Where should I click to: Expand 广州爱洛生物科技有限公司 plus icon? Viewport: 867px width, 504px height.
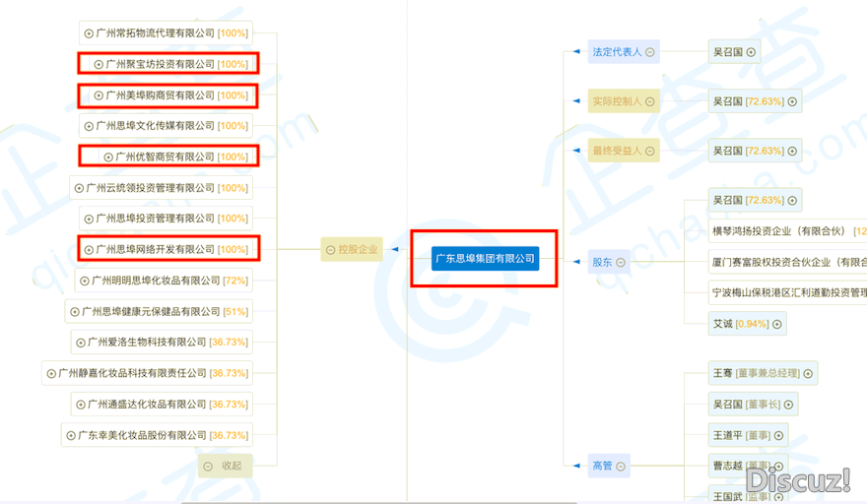point(81,344)
